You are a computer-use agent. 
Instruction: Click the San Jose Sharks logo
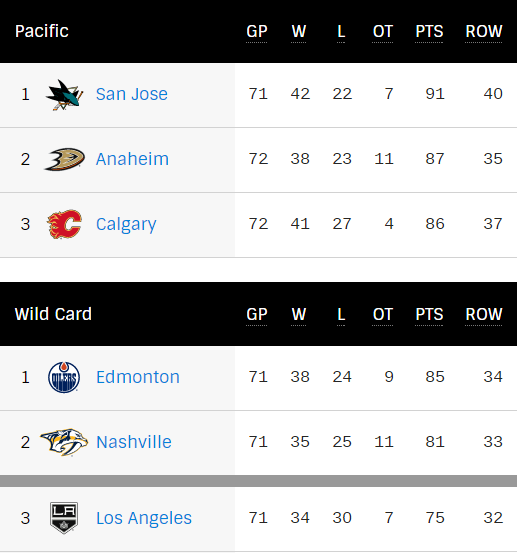pyautogui.click(x=64, y=95)
